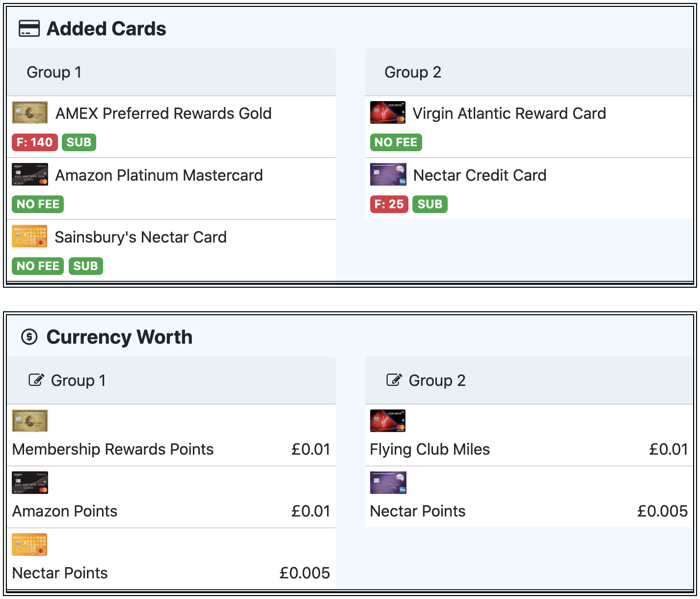Click Virgin Atlantic card image in Added Cards
Image resolution: width=700 pixels, height=599 pixels.
pos(388,112)
